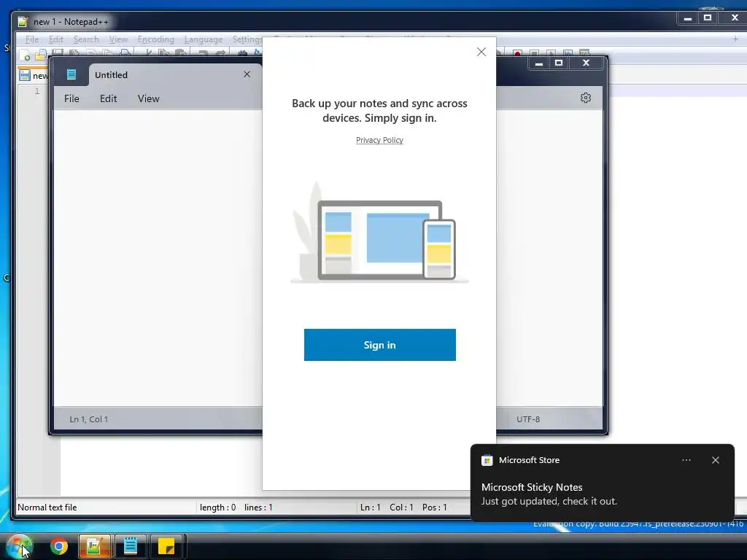The height and width of the screenshot is (560, 747).
Task: Open Microsoft Store notification options menu
Action: coord(686,460)
